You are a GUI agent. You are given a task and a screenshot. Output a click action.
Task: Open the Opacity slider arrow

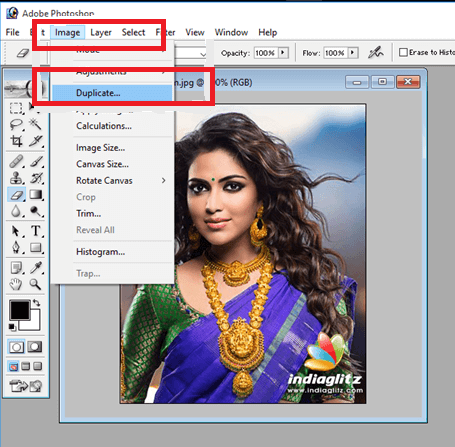pos(283,53)
